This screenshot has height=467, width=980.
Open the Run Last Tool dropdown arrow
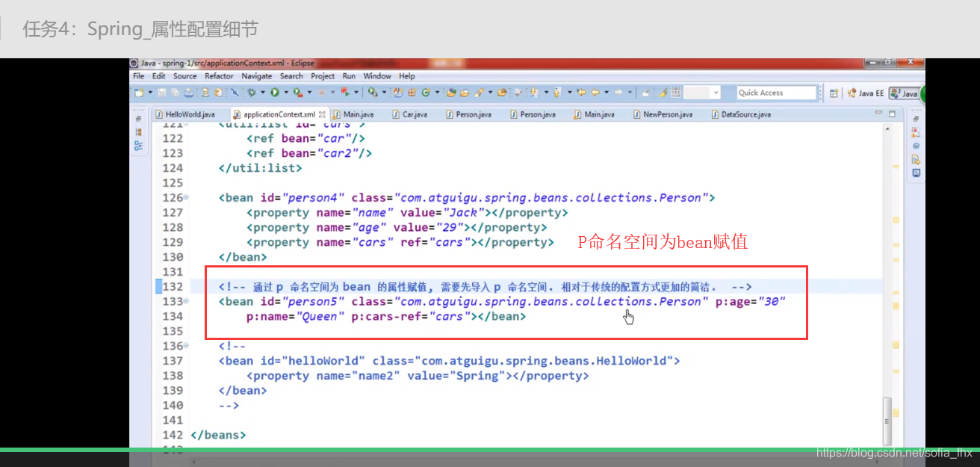click(x=310, y=93)
